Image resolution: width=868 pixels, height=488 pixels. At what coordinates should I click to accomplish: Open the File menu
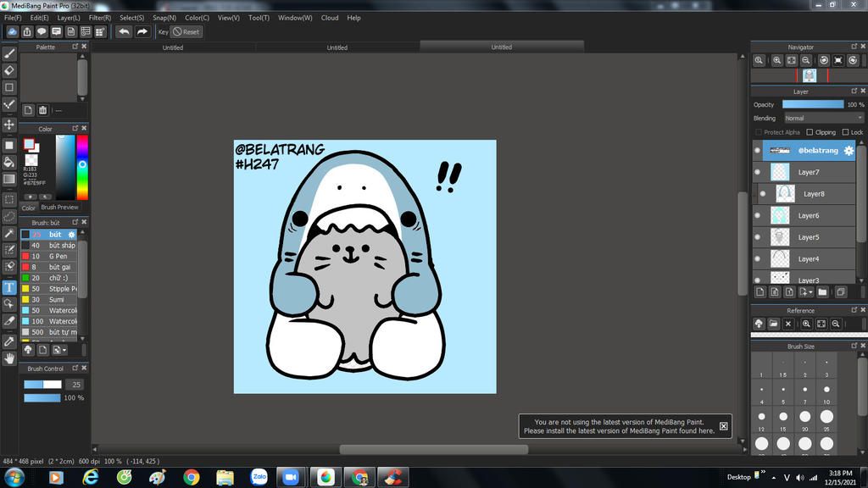click(13, 18)
